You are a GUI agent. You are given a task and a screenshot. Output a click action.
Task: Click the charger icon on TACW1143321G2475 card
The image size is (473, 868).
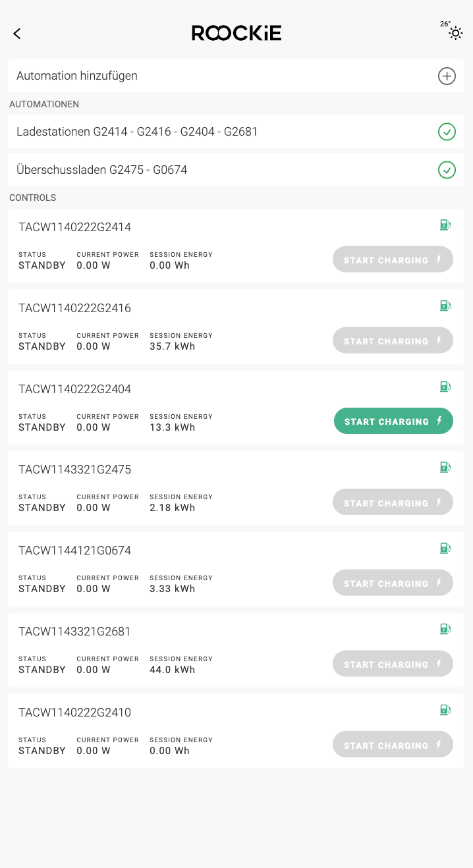click(445, 467)
